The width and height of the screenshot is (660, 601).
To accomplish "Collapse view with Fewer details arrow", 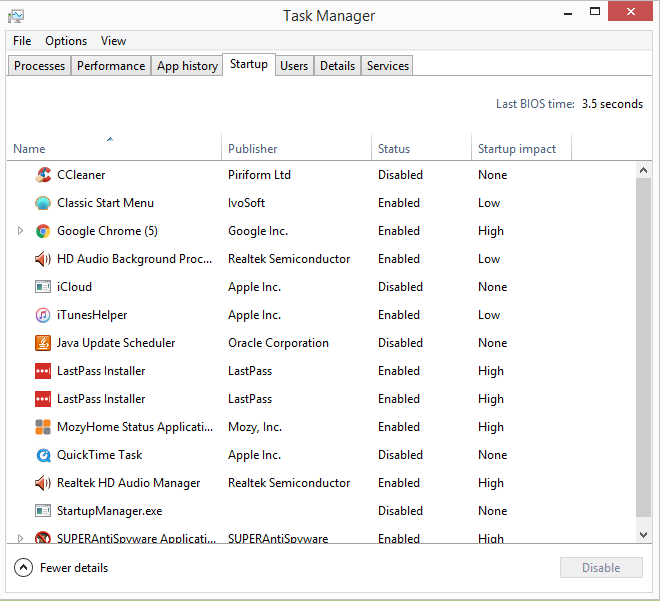I will click(x=23, y=568).
